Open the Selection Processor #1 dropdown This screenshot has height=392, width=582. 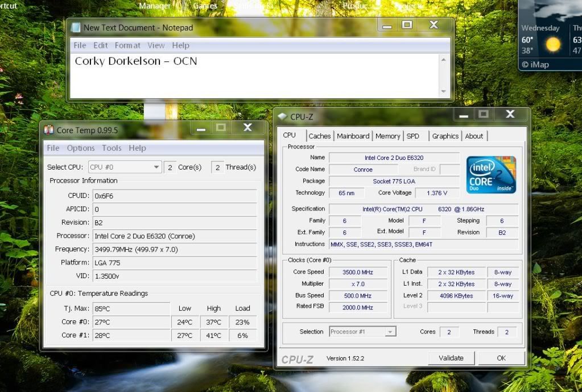tap(390, 332)
